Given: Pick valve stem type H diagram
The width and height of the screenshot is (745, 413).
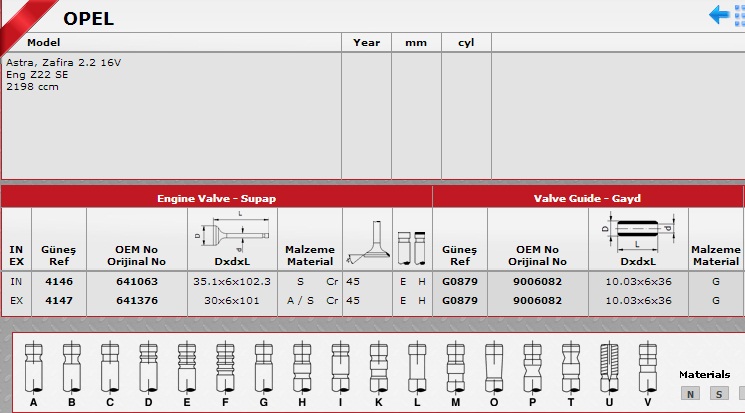Looking at the screenshot, I should click(300, 367).
